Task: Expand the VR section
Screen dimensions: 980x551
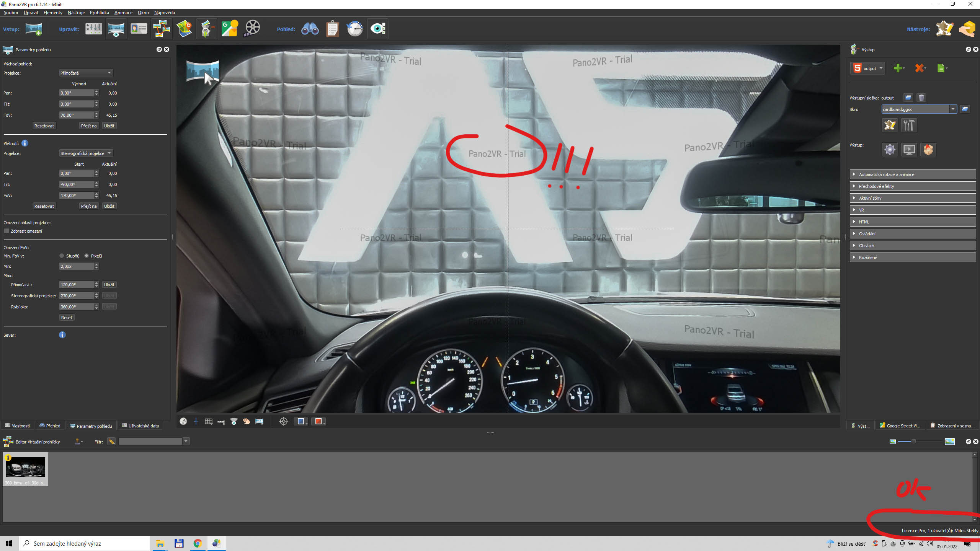Action: [913, 210]
